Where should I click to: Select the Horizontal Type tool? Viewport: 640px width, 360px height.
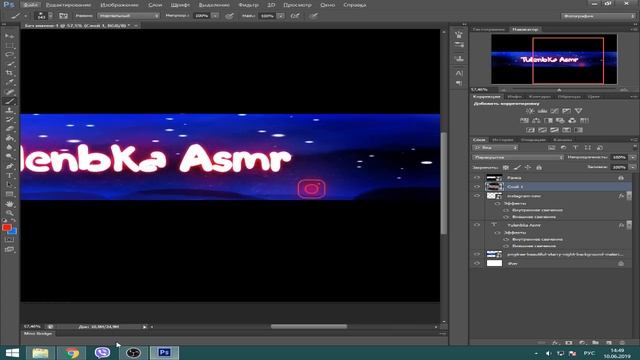point(9,176)
